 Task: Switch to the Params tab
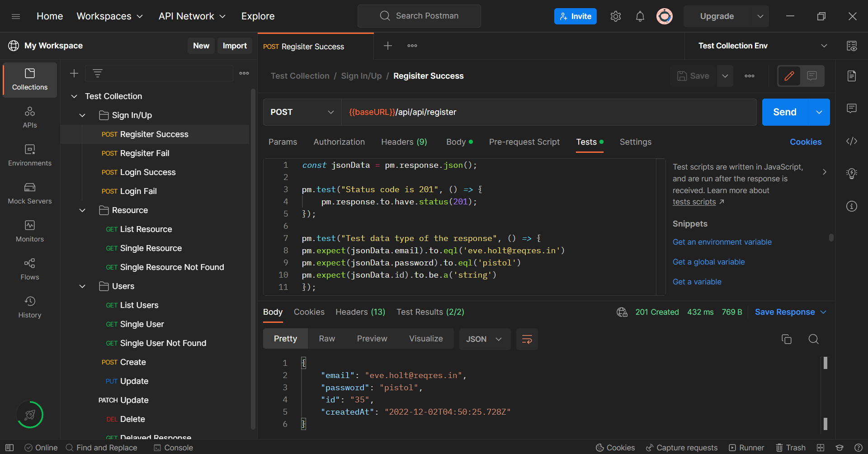(x=283, y=142)
